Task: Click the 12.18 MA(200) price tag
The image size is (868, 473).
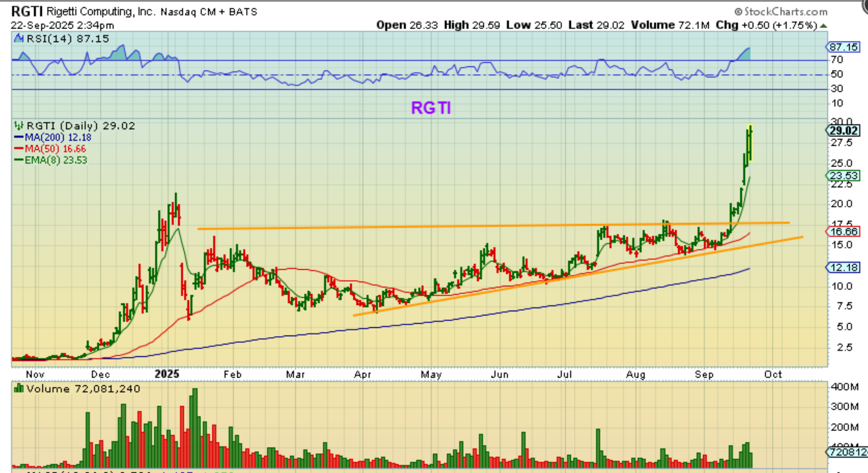Action: (843, 267)
